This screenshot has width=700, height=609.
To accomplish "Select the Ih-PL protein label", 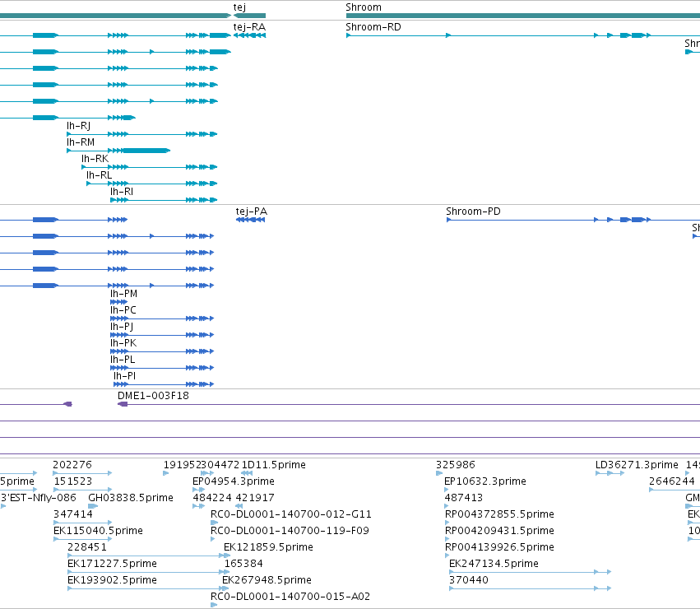I will coord(123,360).
